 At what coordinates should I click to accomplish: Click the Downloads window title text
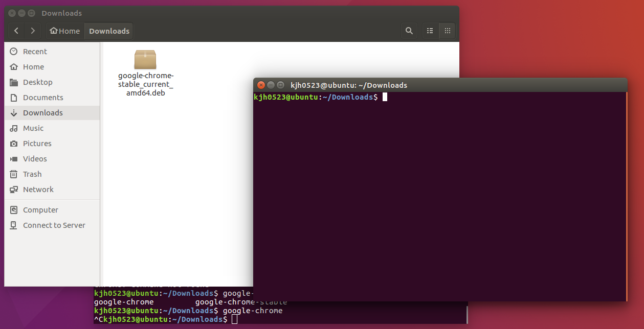point(61,13)
